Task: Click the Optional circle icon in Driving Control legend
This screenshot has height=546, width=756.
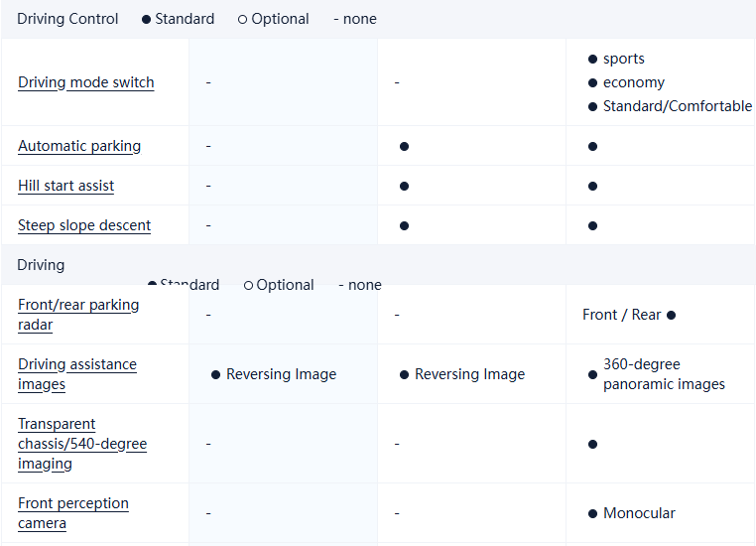Action: pos(243,20)
